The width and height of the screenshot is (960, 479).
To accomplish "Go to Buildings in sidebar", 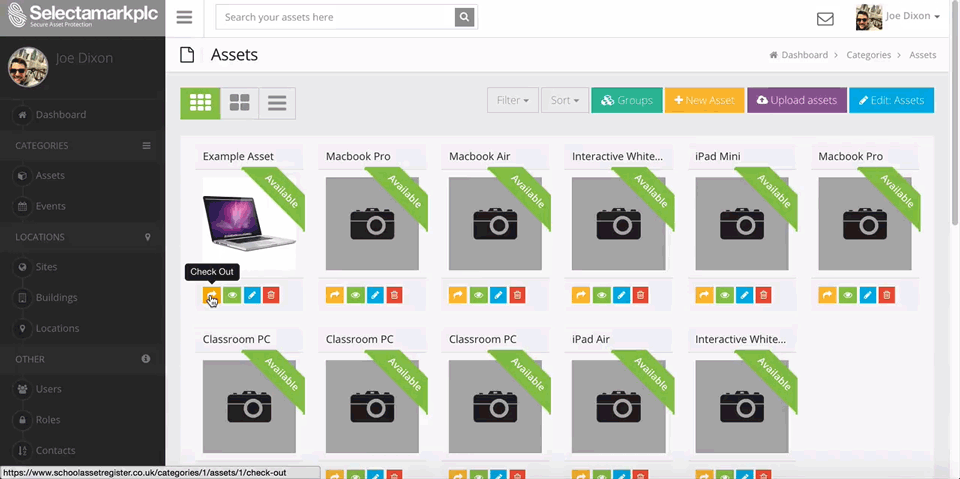I will [56, 298].
